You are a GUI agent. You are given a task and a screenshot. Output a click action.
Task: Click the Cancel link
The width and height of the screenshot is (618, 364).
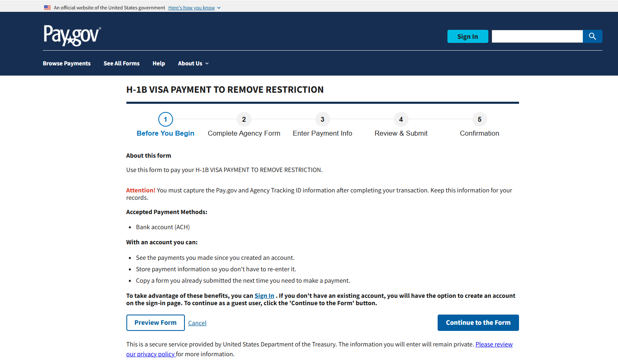coord(197,323)
